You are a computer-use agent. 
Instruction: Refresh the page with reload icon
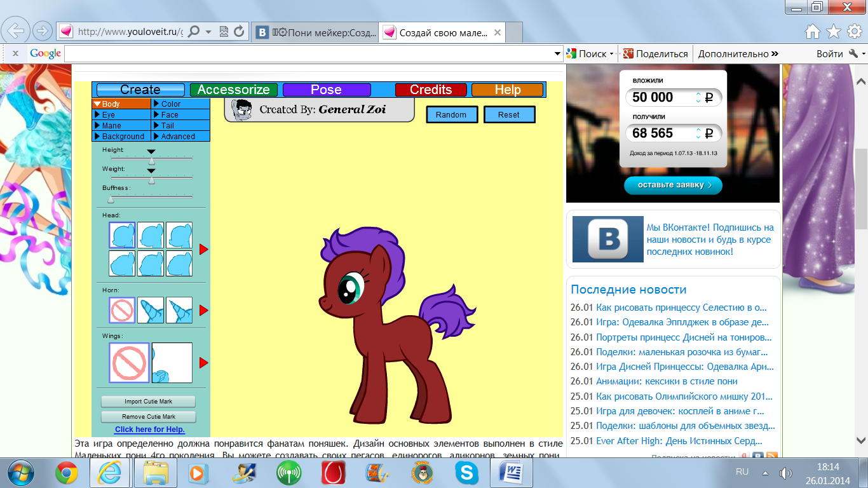(x=239, y=31)
